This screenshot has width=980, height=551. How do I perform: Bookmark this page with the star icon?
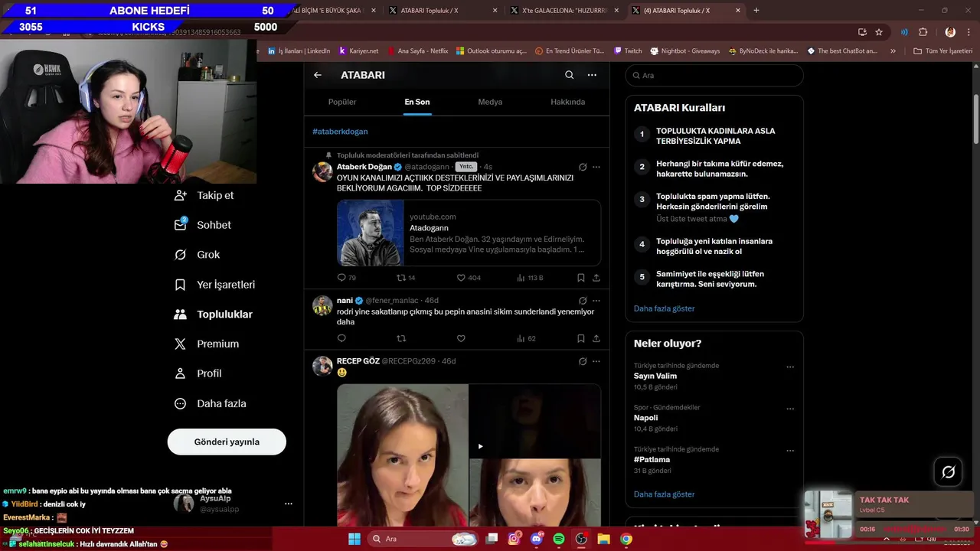(x=879, y=32)
